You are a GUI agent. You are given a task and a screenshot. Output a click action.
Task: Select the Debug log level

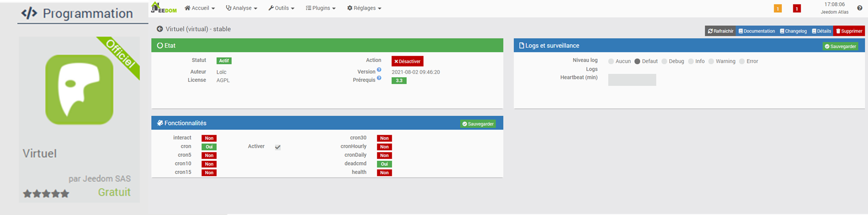[664, 61]
